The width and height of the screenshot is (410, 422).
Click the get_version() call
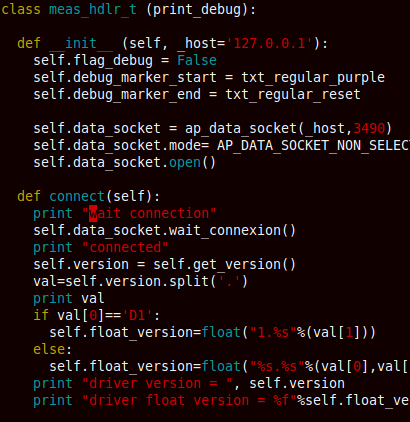pos(244,264)
